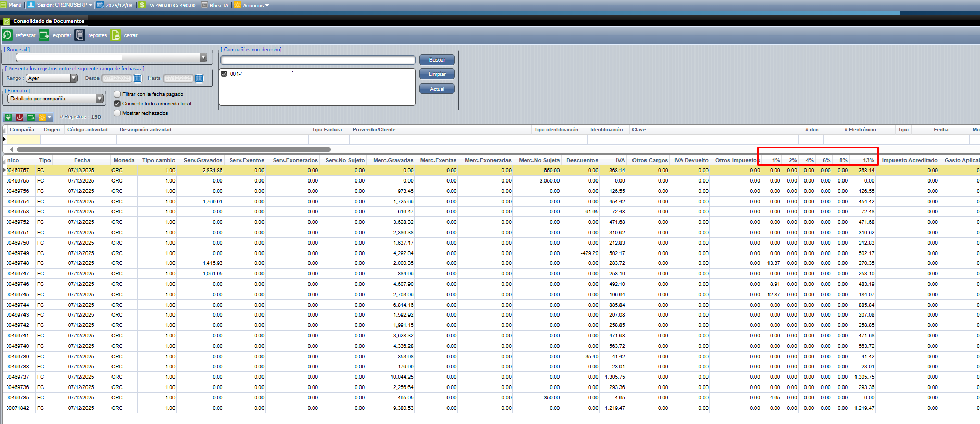Click the red magnet icon in grid toolbar
The height and width of the screenshot is (424, 980).
(20, 117)
